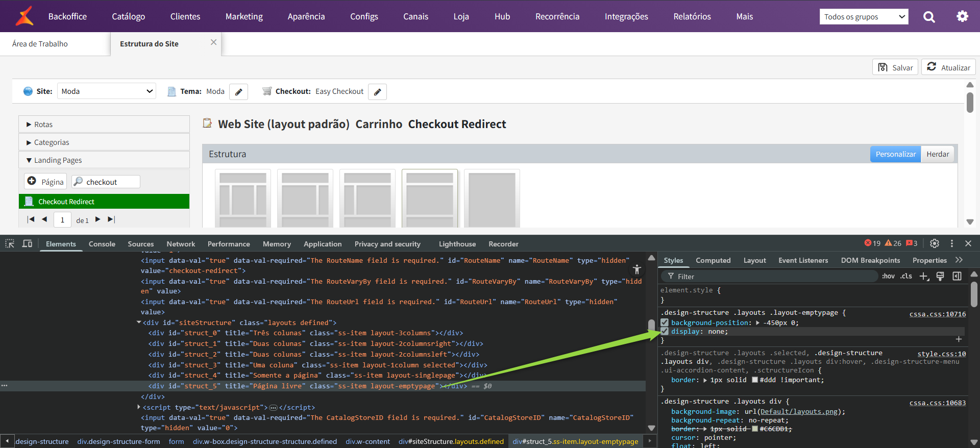This screenshot has height=448, width=980.
Task: Open the Todos os grupos dropdown
Action: [x=864, y=17]
